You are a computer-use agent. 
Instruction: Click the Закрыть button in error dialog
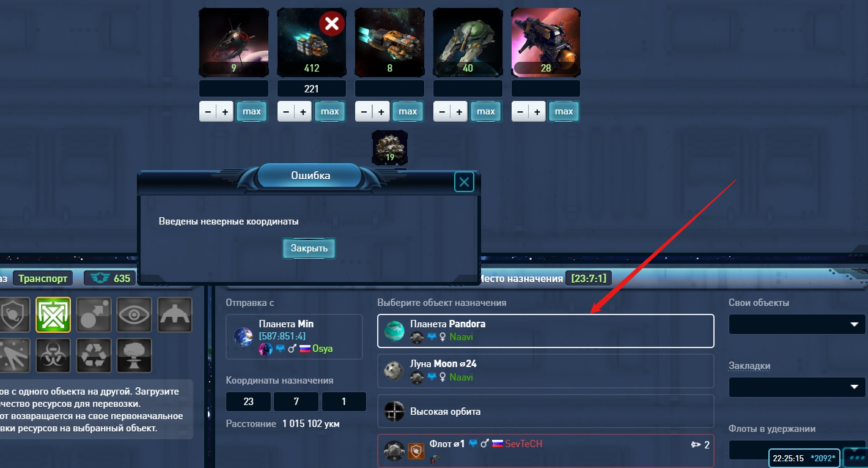click(309, 248)
